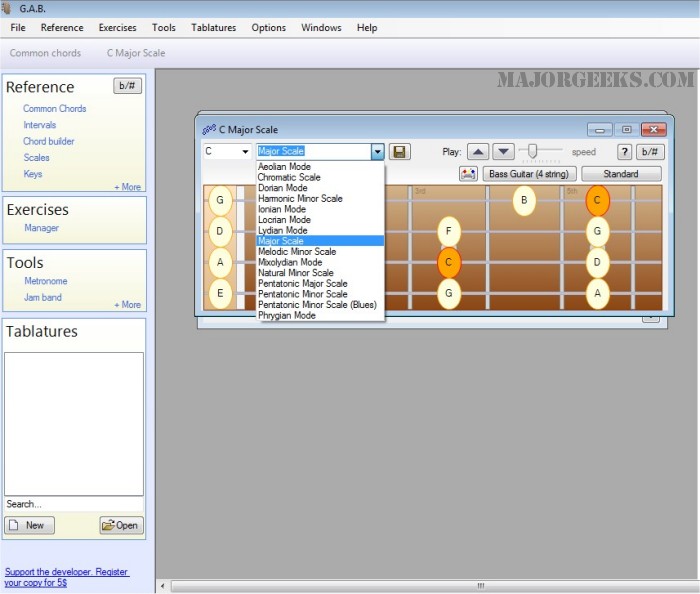This screenshot has height=594, width=700.
Task: Open the Chord builder reference link
Action: [48, 141]
